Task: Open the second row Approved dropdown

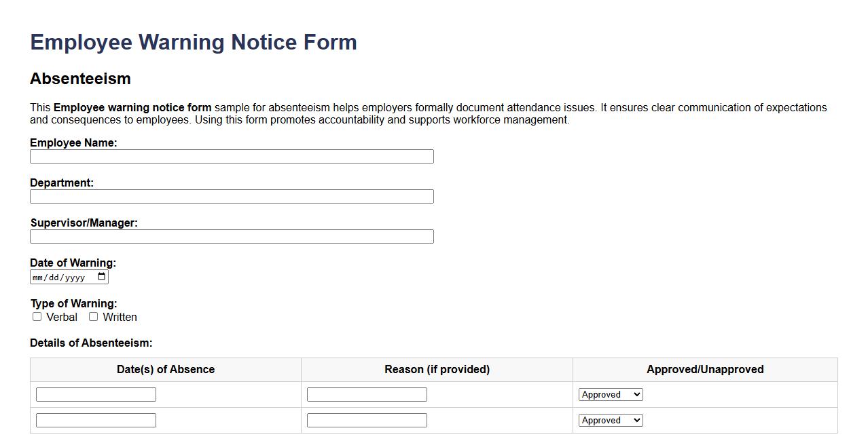Action: pyautogui.click(x=609, y=420)
